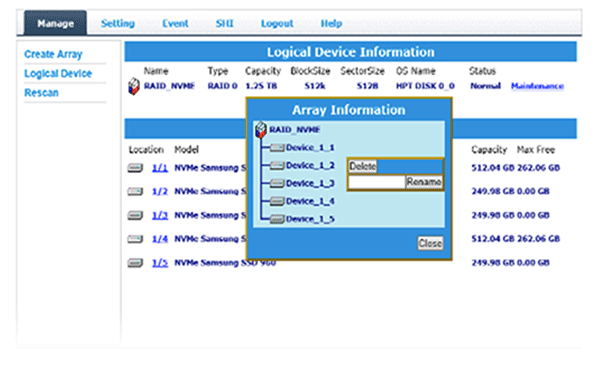Screen dimensions: 600x384
Task: Open the Maintenance link for RAID_NVME
Action: 537,86
